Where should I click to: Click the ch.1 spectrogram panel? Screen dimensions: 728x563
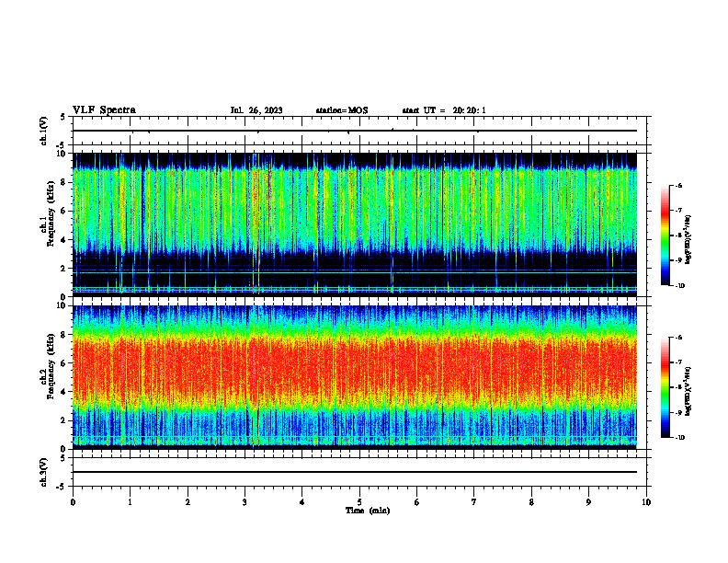355,224
